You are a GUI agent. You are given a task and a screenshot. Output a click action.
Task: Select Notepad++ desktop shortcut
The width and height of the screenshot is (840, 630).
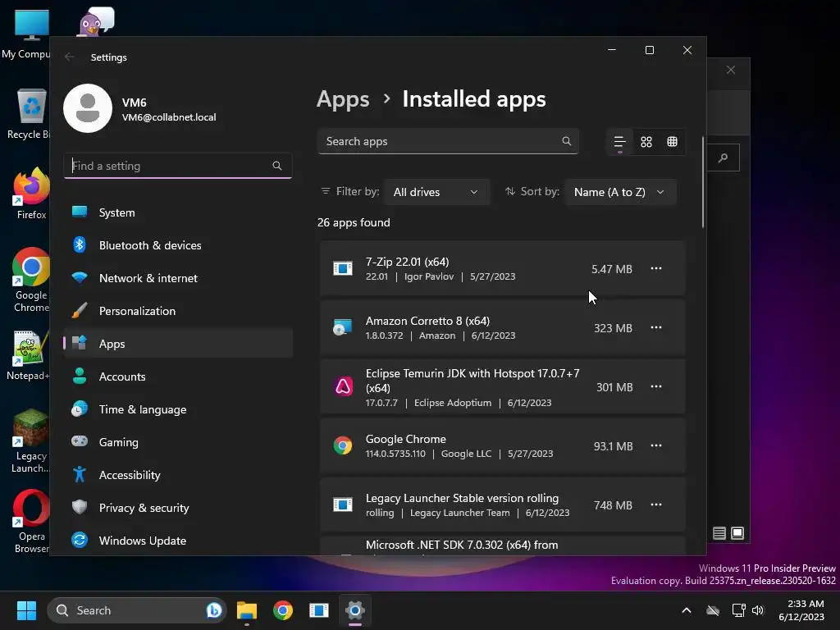[x=28, y=355]
